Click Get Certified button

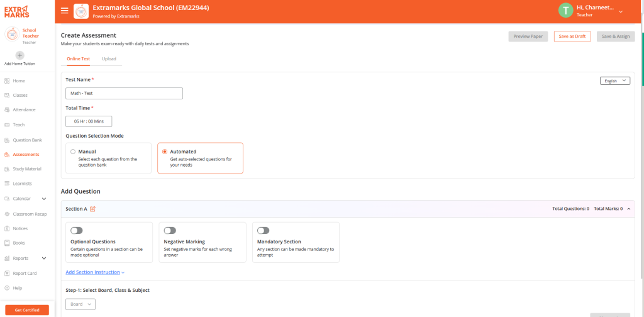click(27, 310)
